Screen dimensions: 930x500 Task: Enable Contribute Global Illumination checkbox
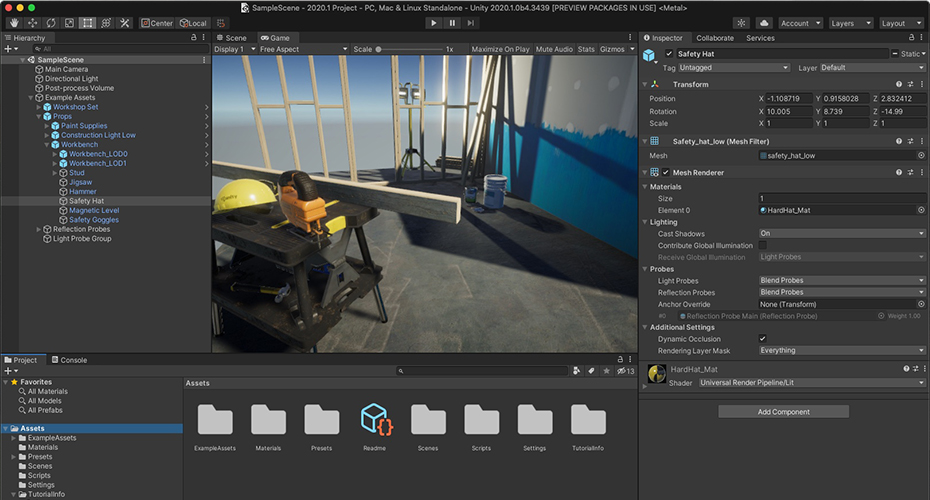[x=763, y=245]
